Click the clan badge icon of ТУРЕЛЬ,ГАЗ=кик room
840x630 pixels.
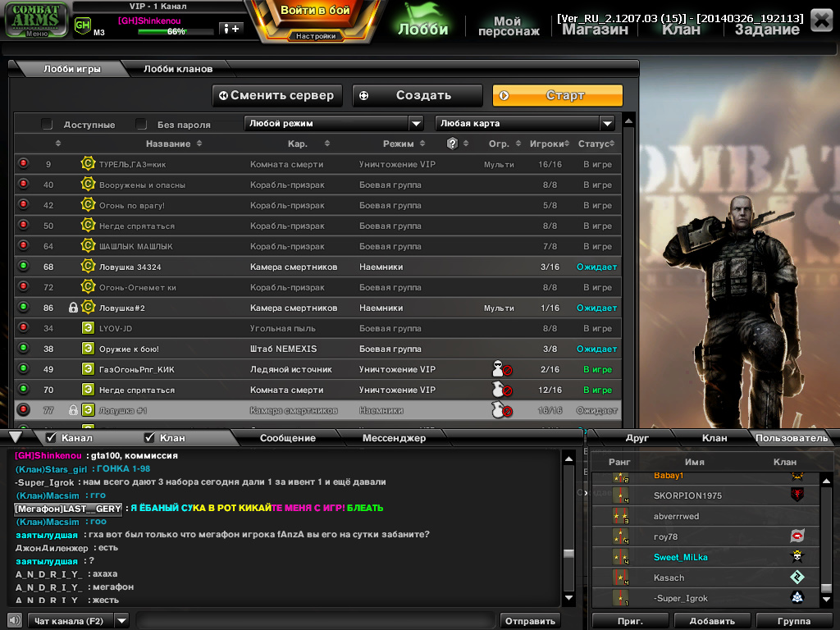tap(88, 163)
